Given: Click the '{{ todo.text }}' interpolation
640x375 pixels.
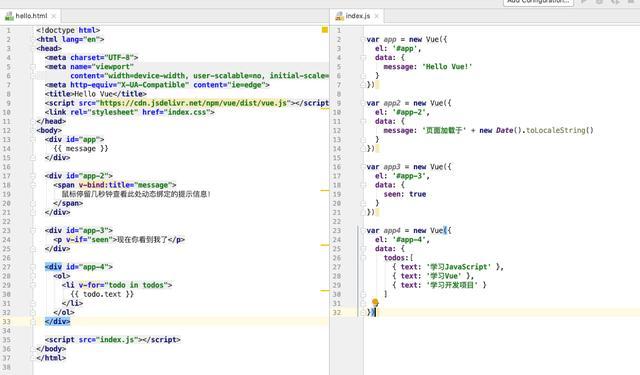Looking at the screenshot, I should 102,294.
